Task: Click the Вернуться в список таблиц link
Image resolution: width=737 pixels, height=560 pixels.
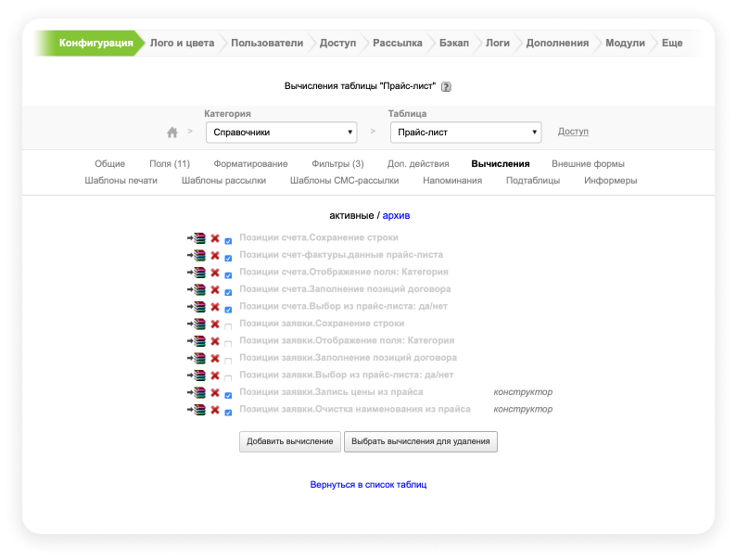Action: 368,484
